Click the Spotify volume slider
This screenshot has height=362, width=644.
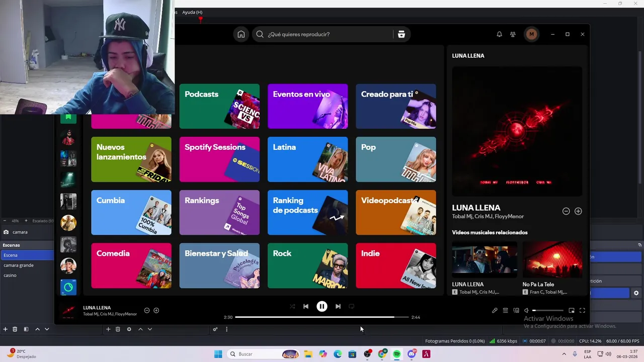click(x=548, y=311)
